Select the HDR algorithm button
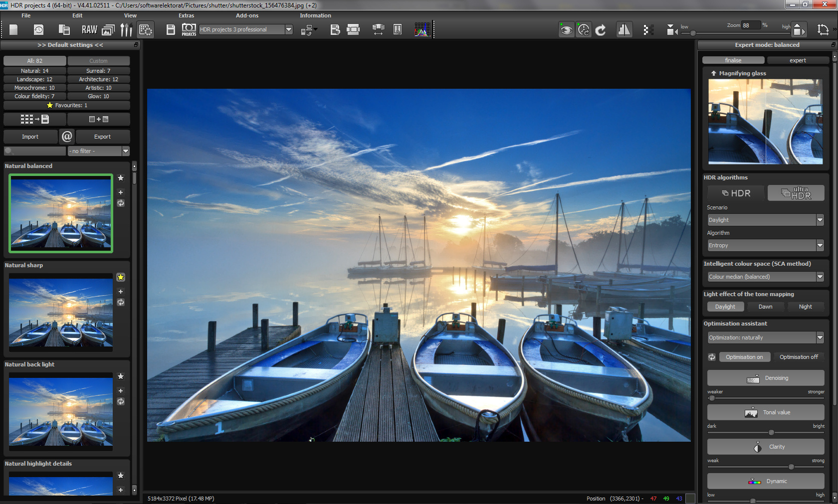Screen dimensions: 838x504 [x=736, y=193]
